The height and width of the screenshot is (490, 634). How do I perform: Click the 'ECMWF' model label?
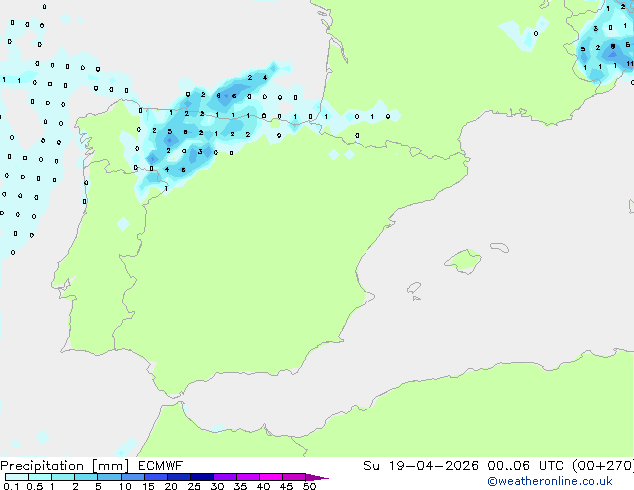[161, 465]
